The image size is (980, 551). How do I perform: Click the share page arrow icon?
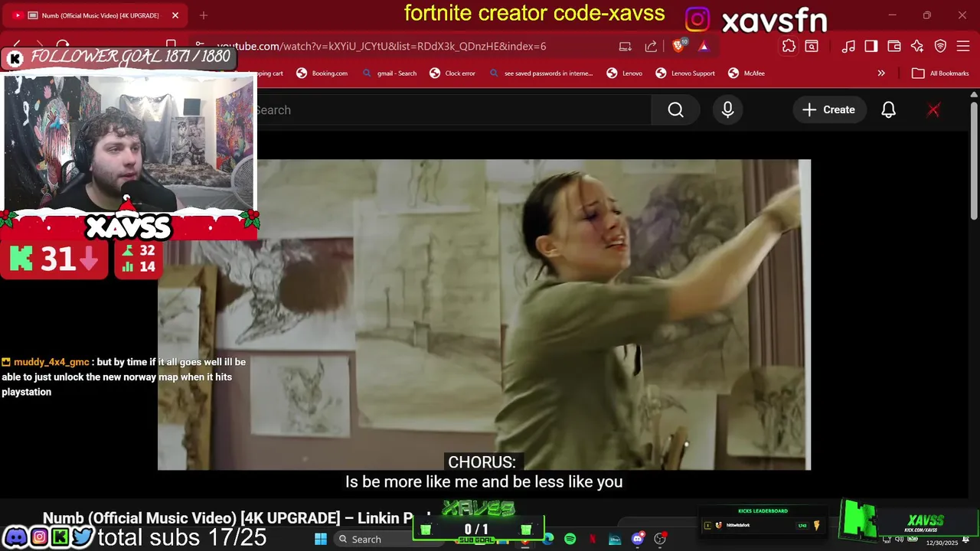click(x=651, y=46)
